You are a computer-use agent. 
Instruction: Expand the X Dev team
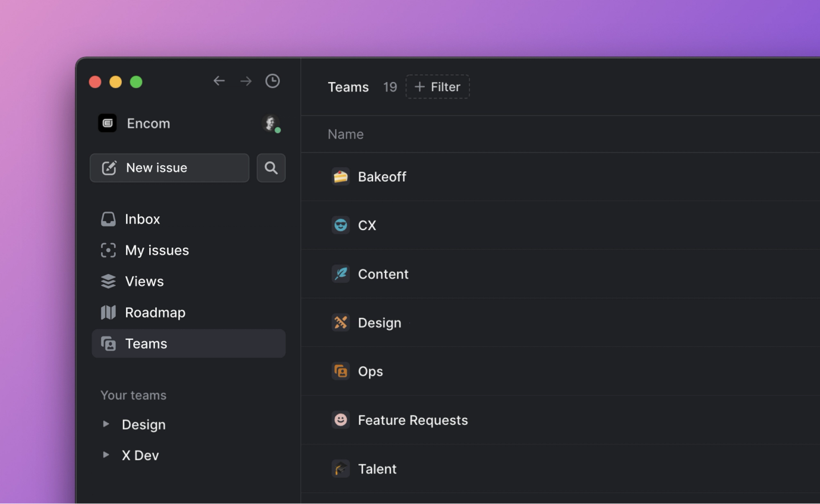105,454
